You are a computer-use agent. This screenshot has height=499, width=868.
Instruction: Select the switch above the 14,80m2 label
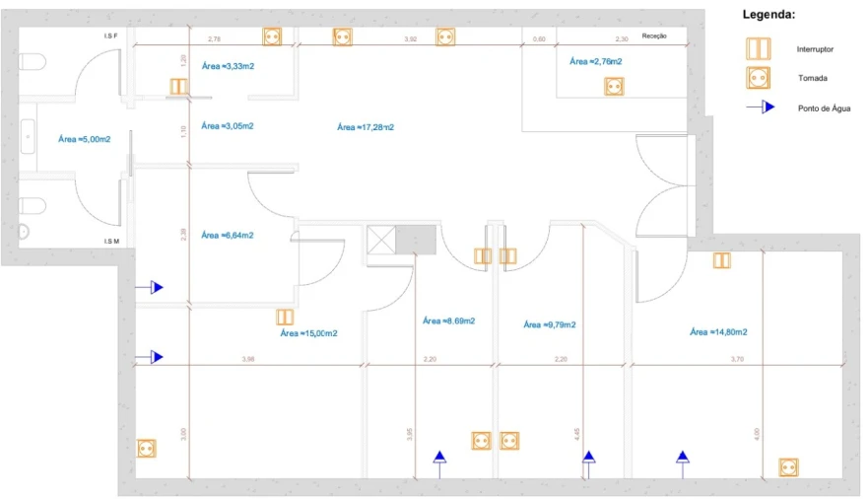tap(722, 260)
